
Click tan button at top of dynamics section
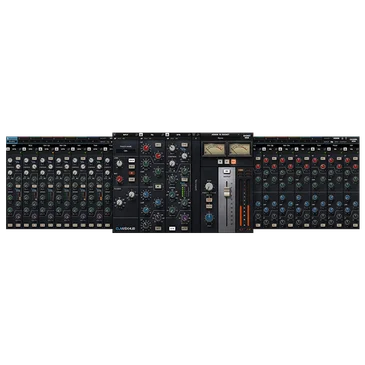point(184,145)
